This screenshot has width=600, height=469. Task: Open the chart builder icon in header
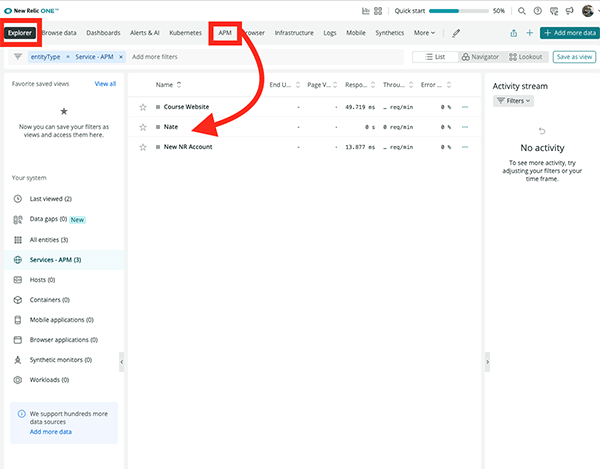(x=365, y=11)
